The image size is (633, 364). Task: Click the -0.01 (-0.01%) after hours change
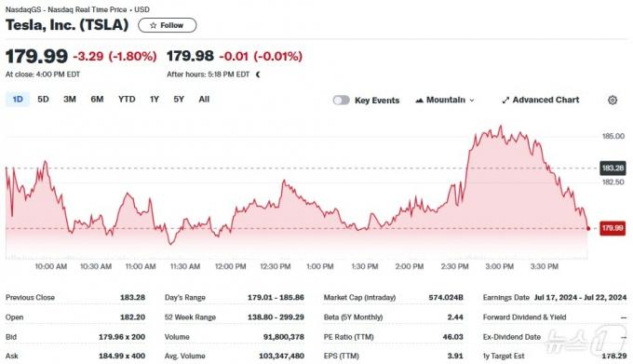261,56
